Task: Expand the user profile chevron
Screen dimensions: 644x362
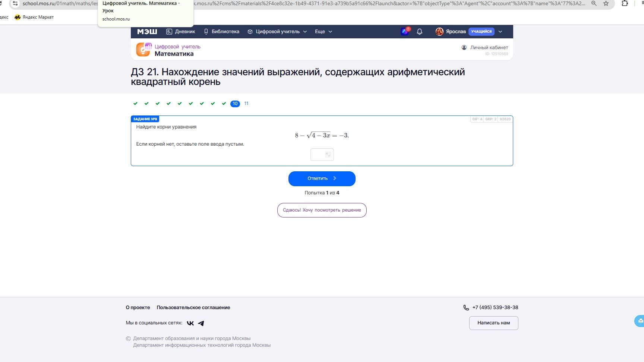Action: [x=501, y=32]
